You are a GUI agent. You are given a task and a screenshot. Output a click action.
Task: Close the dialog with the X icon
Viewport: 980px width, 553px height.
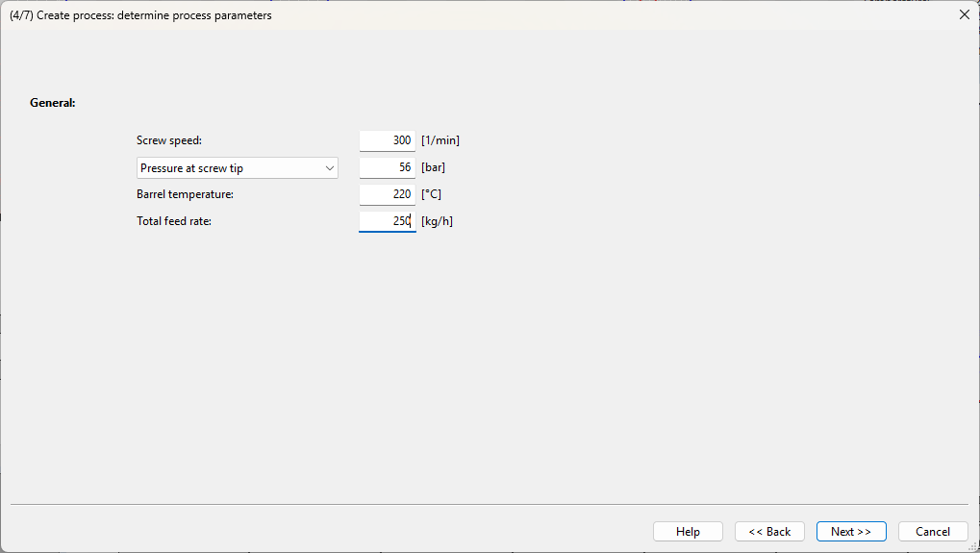tap(965, 14)
